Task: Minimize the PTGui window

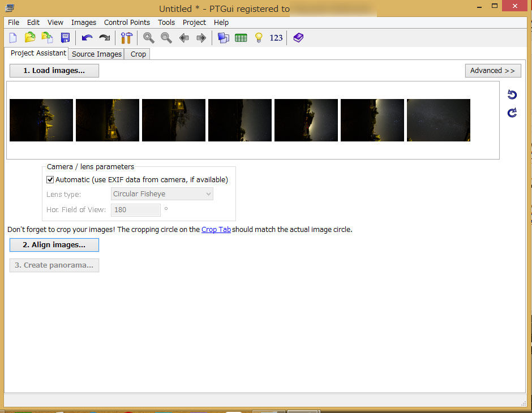Action: pyautogui.click(x=479, y=6)
